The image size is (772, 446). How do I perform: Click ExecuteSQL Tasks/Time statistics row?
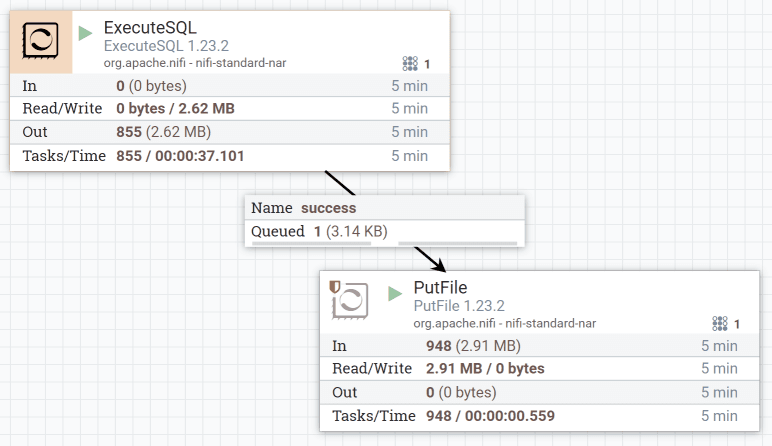point(230,156)
